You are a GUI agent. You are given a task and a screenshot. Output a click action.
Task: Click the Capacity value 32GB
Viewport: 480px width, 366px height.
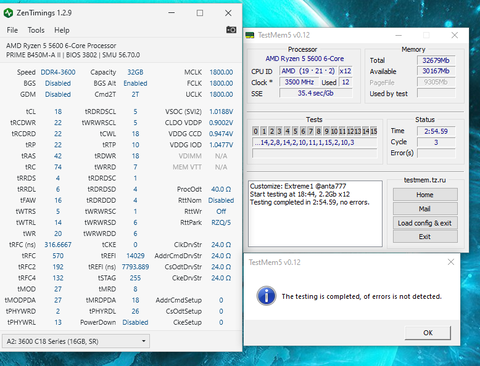135,72
